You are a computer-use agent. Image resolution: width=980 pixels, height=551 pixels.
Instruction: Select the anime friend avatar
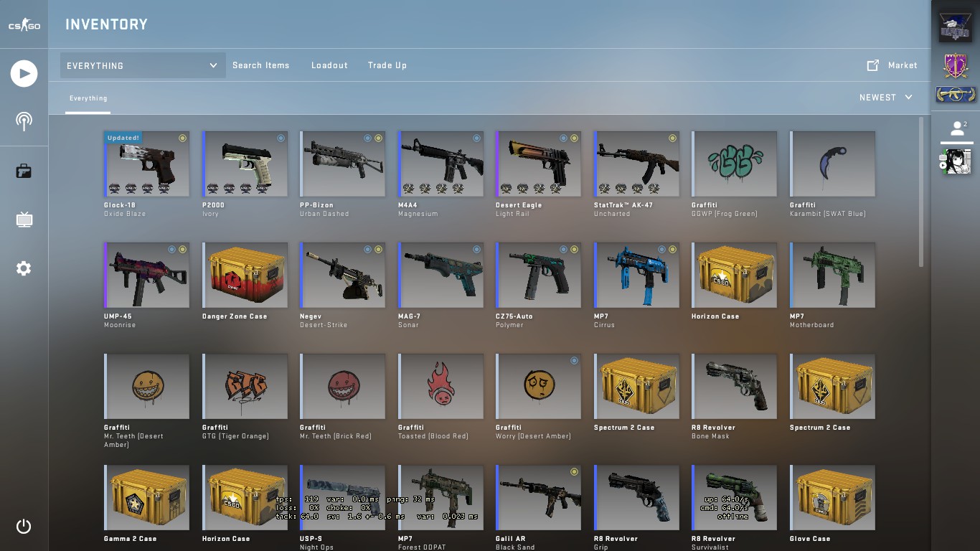[x=956, y=161]
